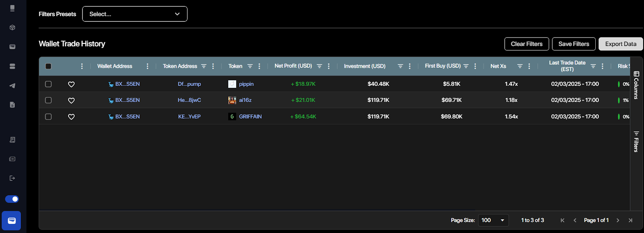Screen dimensions: 644x233
Task: Open the GRIFFAIN token name link
Action: [x=250, y=116]
